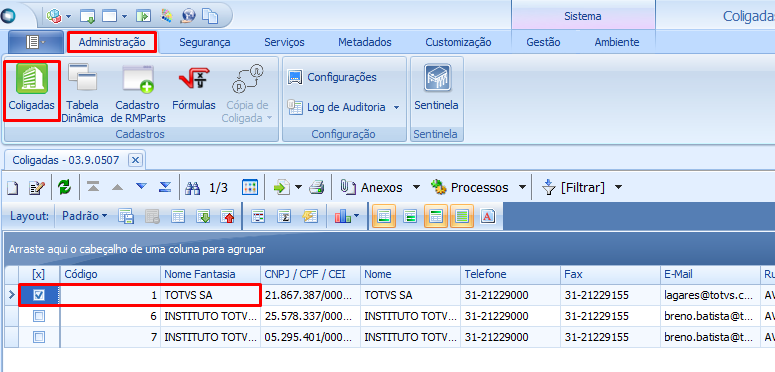The width and height of the screenshot is (775, 372).
Task: Expand the Padrão layout dropdown
Action: click(x=85, y=216)
